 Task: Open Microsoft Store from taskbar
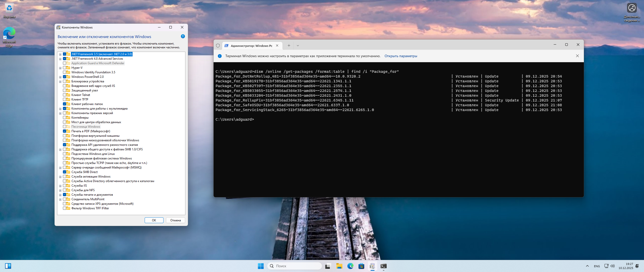coord(361,266)
